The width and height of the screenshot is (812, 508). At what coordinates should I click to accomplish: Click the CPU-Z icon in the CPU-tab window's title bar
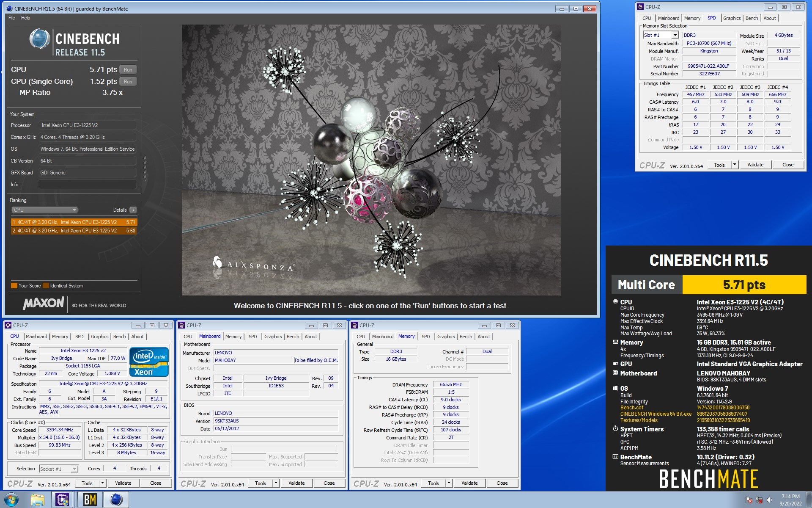click(8, 325)
